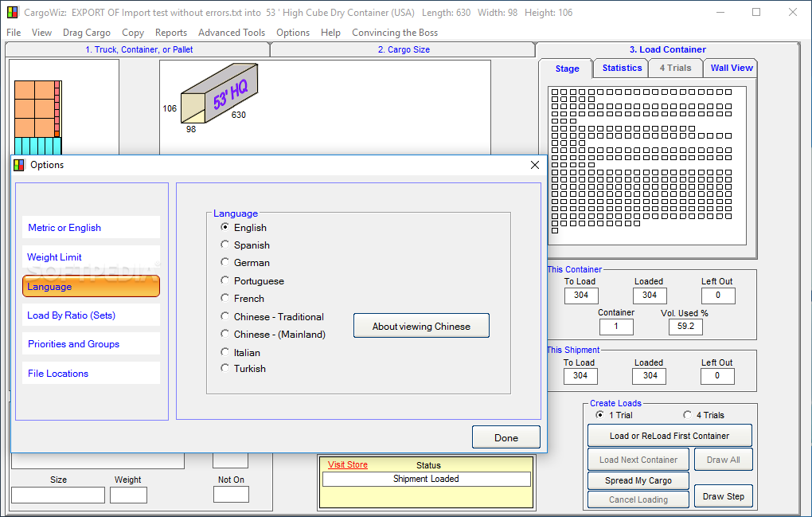Close the Options dialog
812x517 pixels.
[x=534, y=165]
